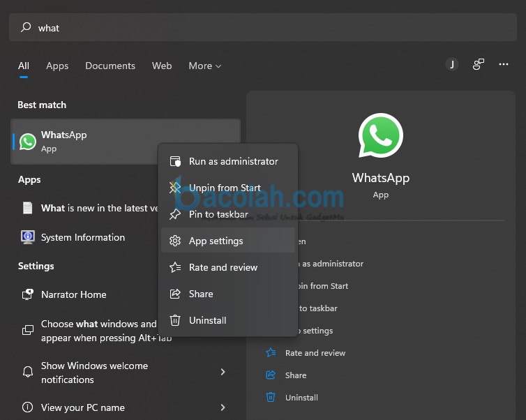Screen dimensions: 526x420
Task: Click the search across devices icon
Action: point(478,65)
